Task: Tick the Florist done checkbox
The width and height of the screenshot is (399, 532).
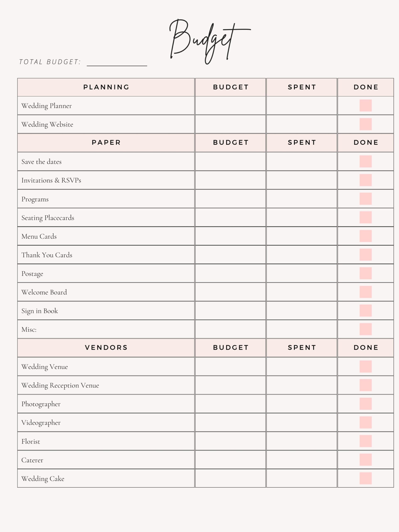Action: (x=365, y=441)
